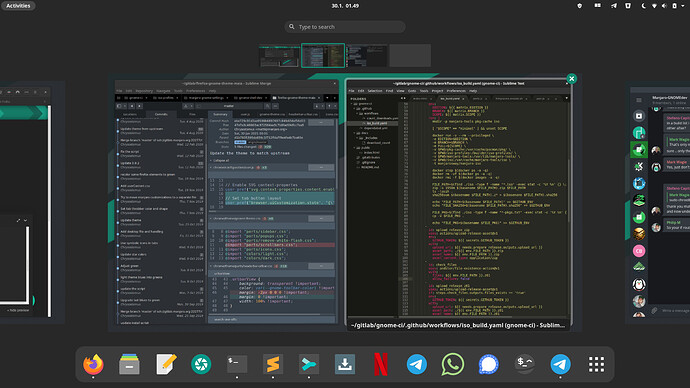Toggle the night light moon icon in top bar
This screenshot has width=690, height=388.
(x=643, y=6)
